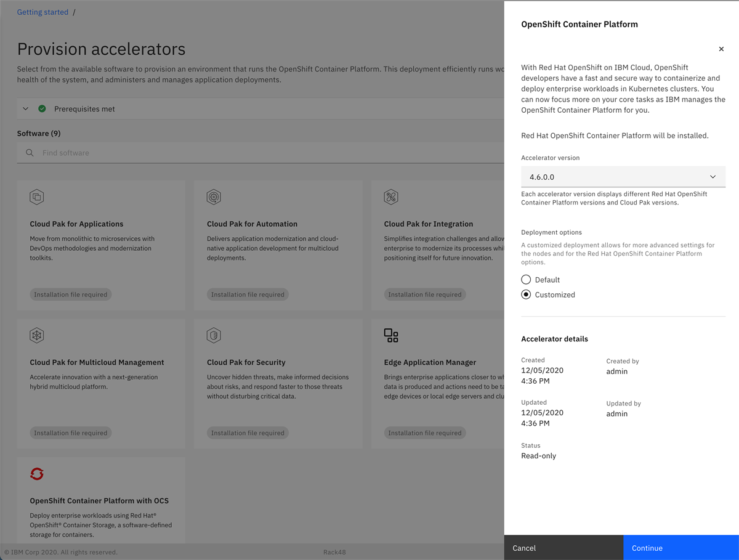Viewport: 739px width, 560px height.
Task: Click the search magnifier in the software list
Action: point(29,152)
